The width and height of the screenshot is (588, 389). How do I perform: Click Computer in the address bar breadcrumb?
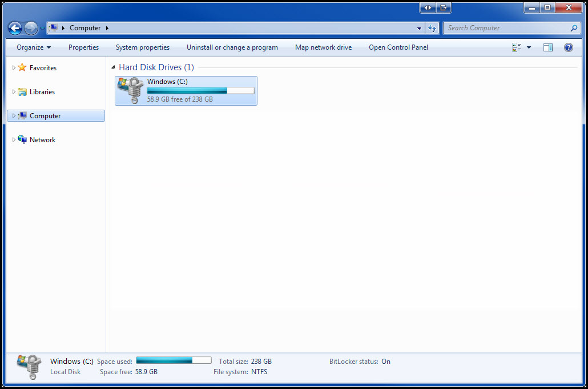coord(85,27)
